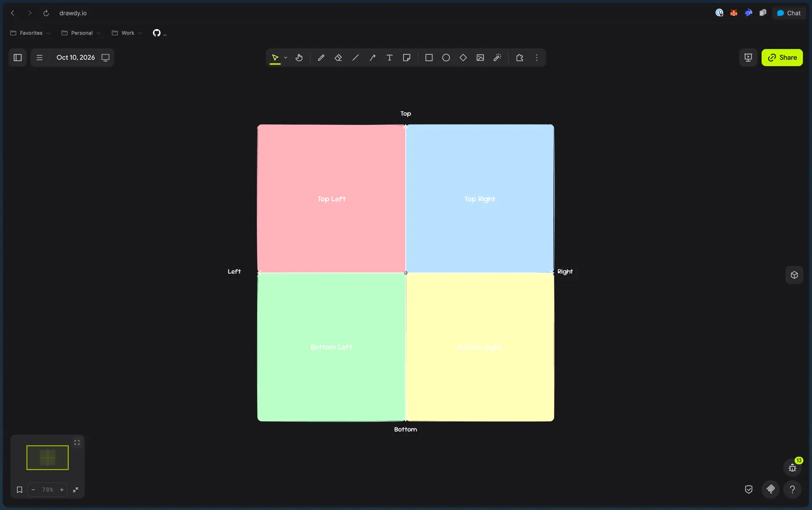This screenshot has height=510, width=812.
Task: Click the monitor icon beside document title
Action: pyautogui.click(x=106, y=58)
